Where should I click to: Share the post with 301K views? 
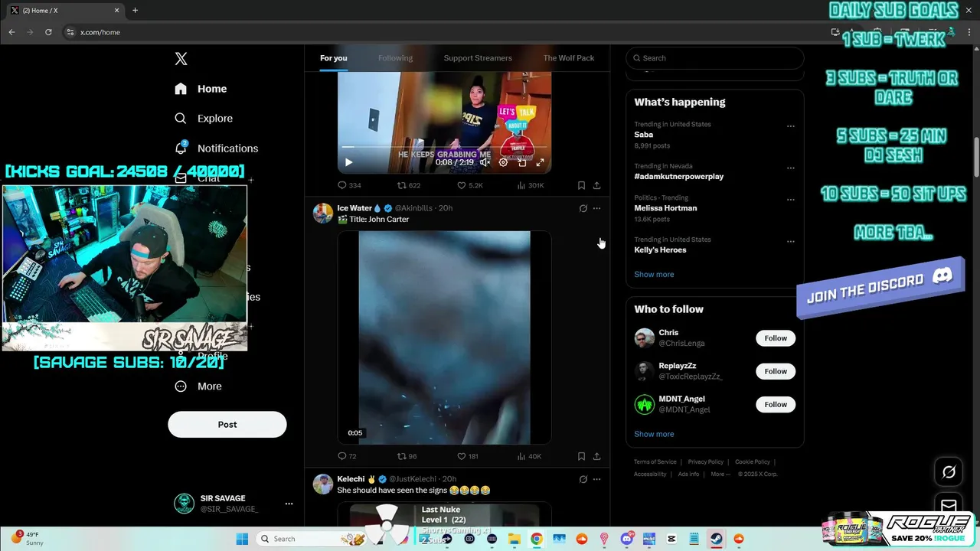pos(596,185)
